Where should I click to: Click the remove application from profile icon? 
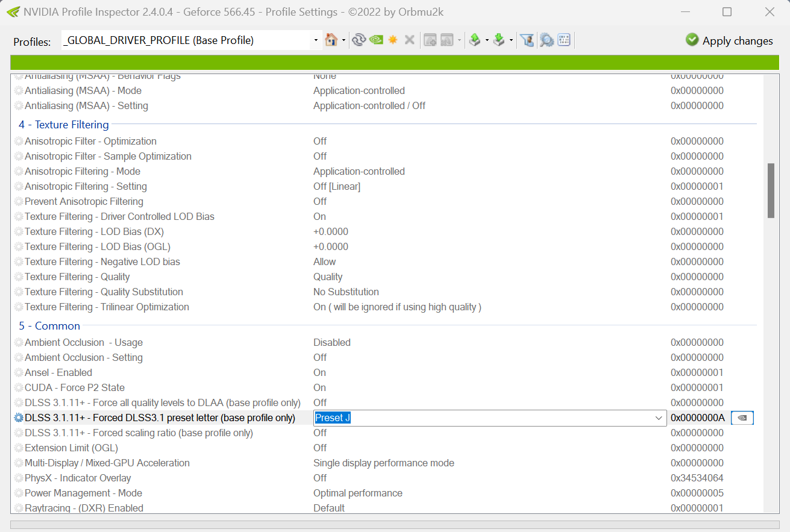[x=447, y=40]
